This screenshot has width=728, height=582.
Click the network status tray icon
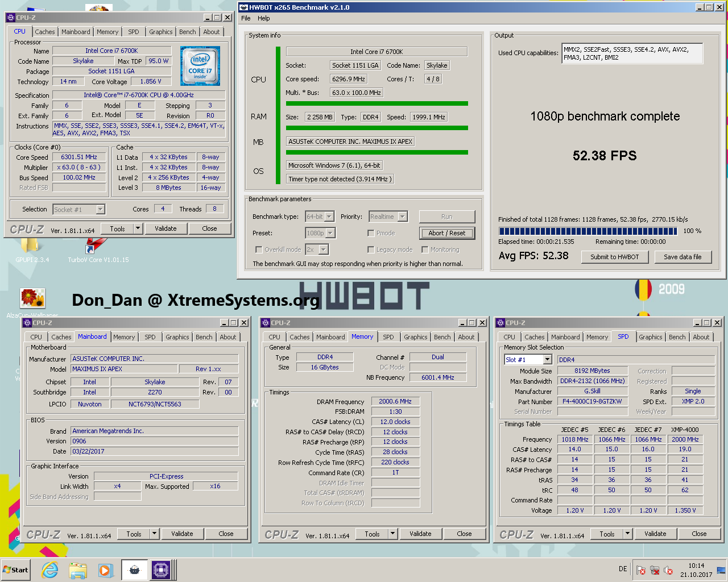tap(655, 570)
